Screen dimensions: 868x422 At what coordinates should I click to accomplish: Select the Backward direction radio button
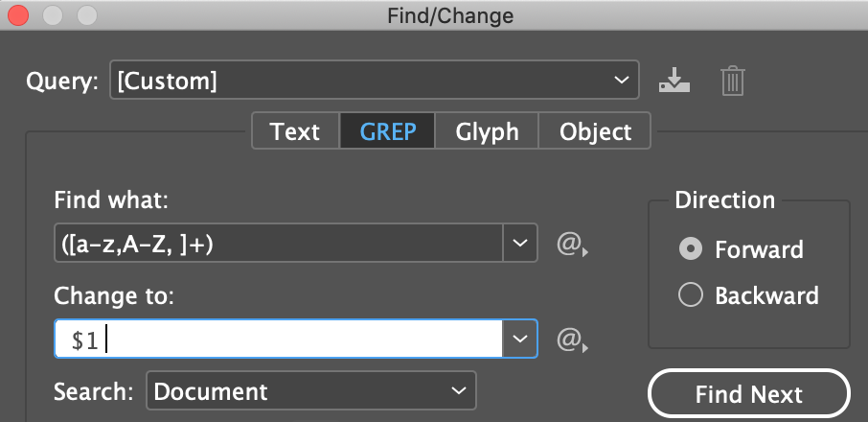690,295
